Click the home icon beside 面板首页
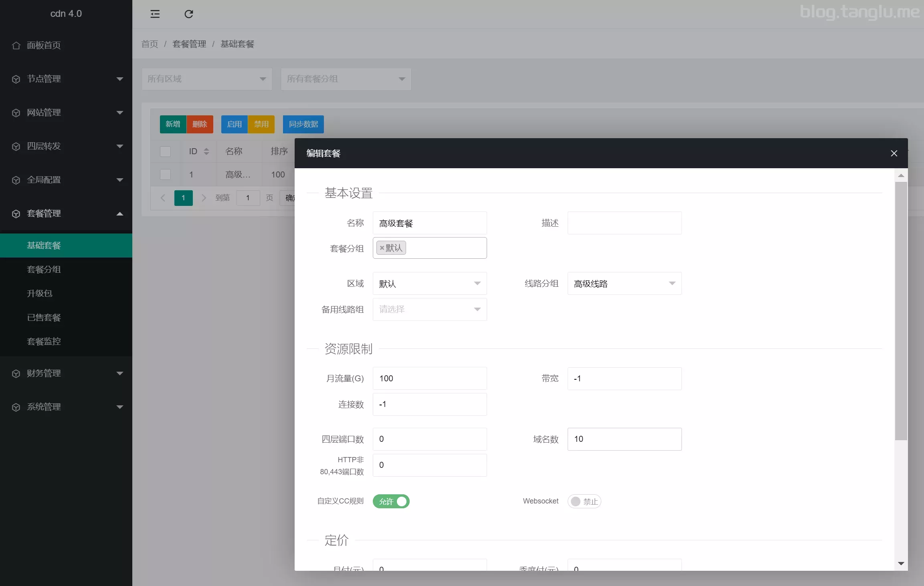 [x=16, y=46]
